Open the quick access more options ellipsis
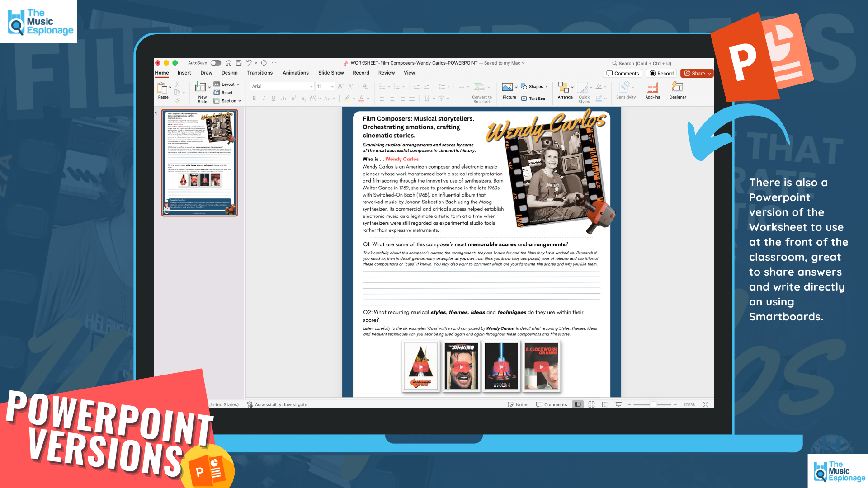The image size is (868, 488). click(x=274, y=63)
